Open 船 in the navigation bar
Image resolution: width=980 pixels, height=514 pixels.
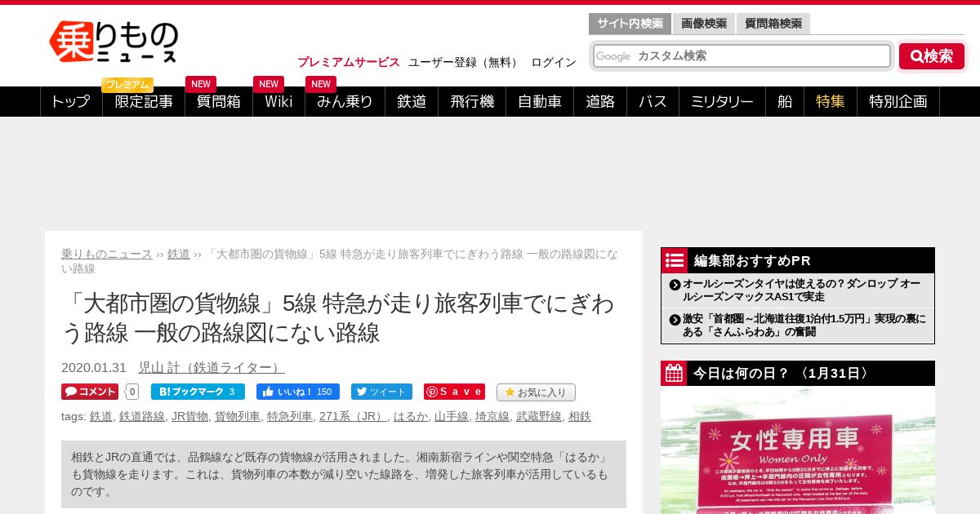(785, 102)
